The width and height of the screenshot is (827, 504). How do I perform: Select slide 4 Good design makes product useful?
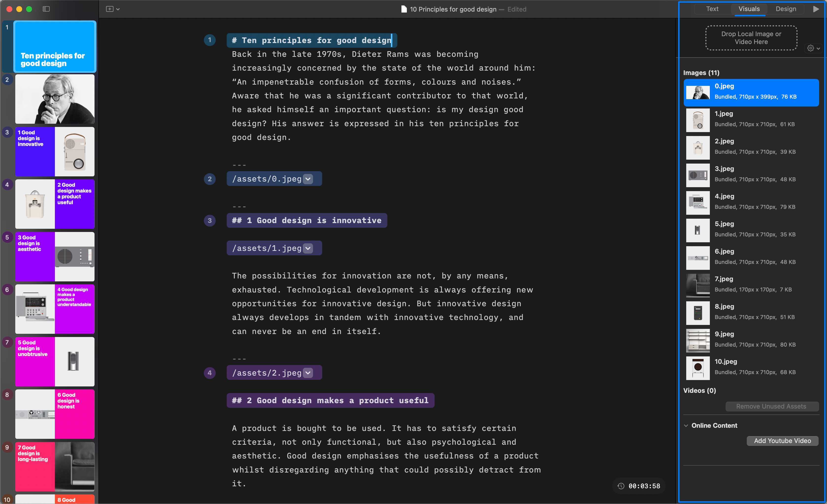click(x=55, y=204)
